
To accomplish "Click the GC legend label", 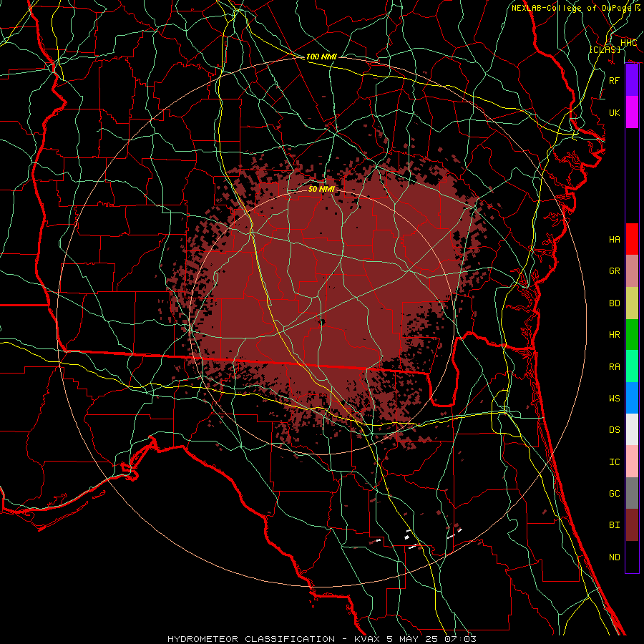I will click(615, 494).
